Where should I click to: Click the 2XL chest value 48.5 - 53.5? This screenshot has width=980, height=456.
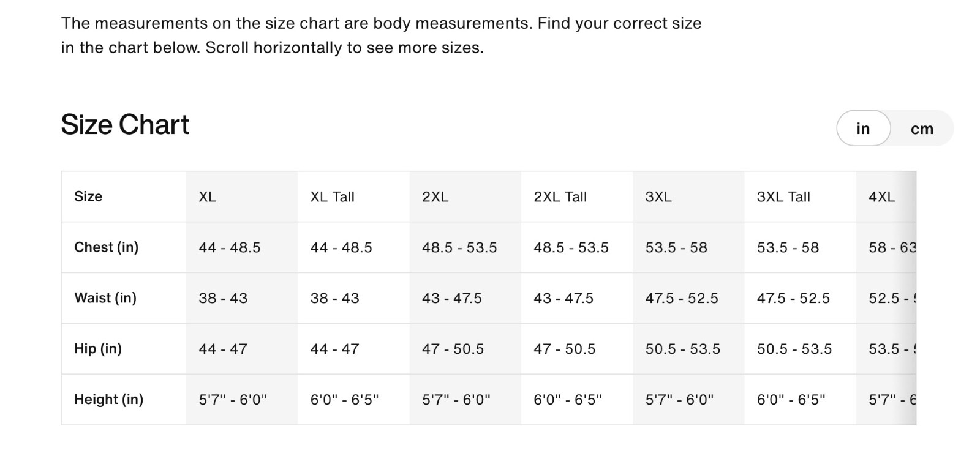click(x=459, y=248)
